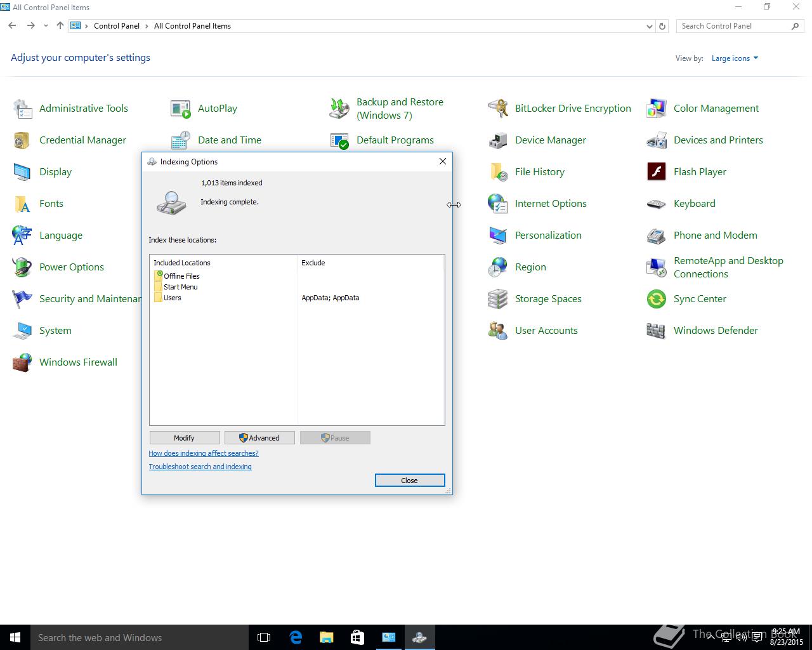Open recent locations dropdown near Forward arrow

[46, 26]
